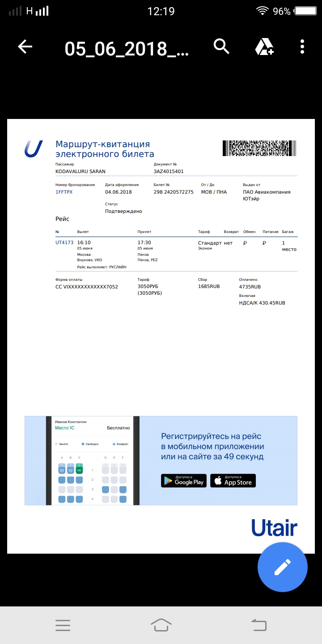This screenshot has width=322, height=644.
Task: Tap departure airport Внуково, VKO
Action: (89, 260)
